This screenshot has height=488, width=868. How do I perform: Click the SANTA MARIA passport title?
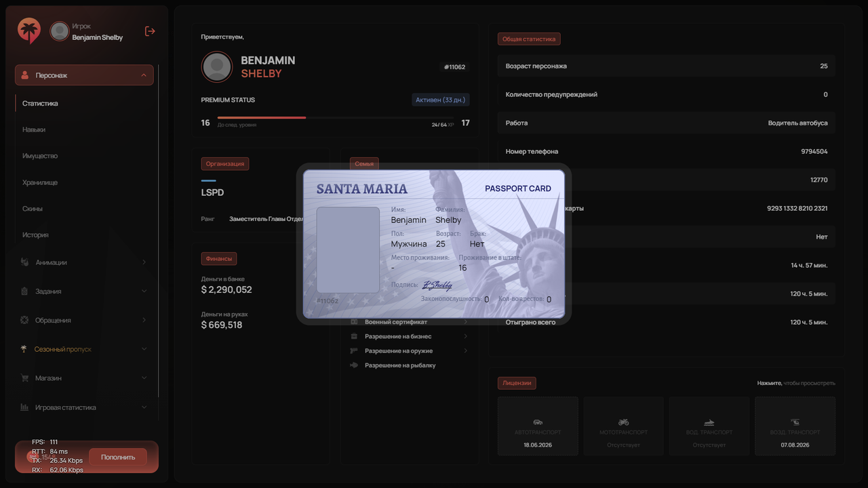coord(362,189)
